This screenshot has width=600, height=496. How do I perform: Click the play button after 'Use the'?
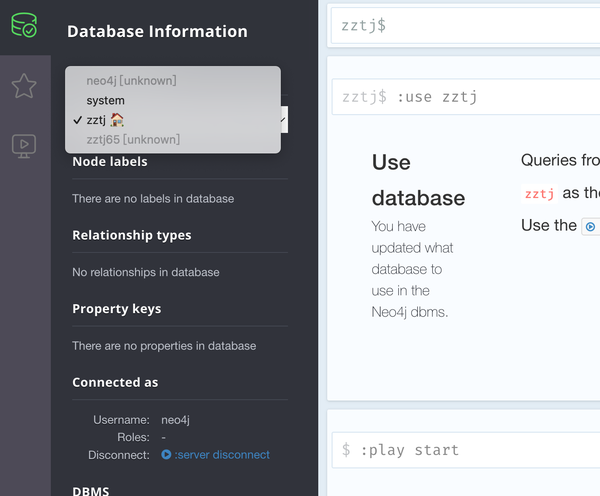tap(591, 226)
